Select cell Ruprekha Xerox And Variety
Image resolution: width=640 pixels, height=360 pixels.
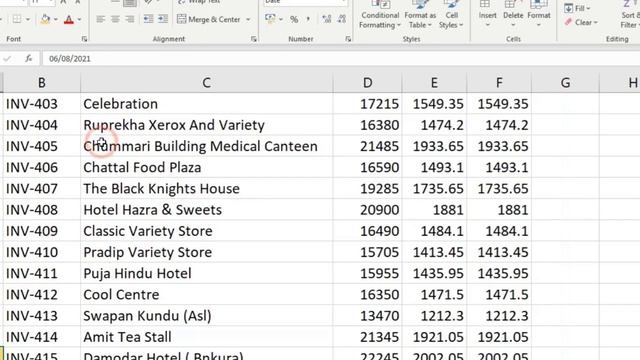[x=207, y=125]
